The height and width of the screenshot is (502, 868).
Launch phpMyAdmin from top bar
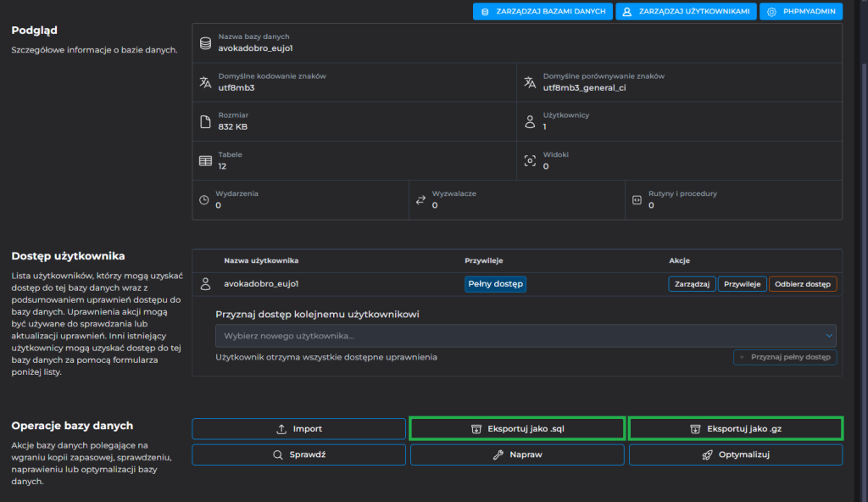coord(801,12)
